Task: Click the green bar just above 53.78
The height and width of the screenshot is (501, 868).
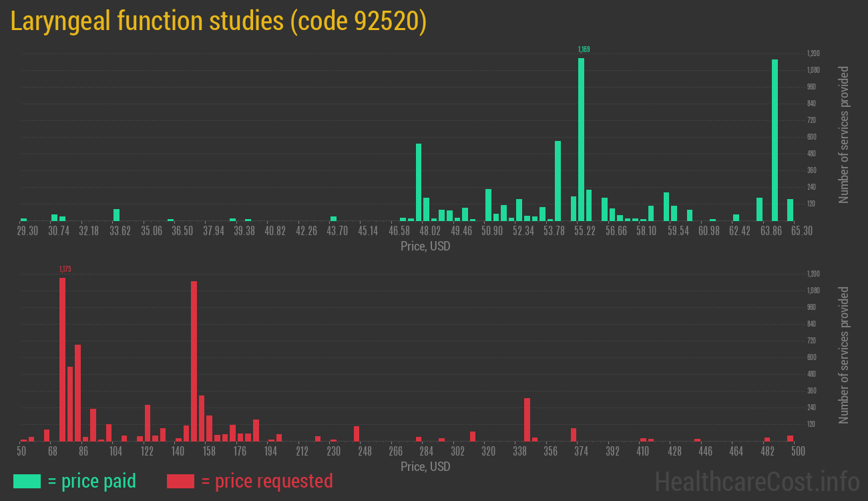Action: [558, 180]
